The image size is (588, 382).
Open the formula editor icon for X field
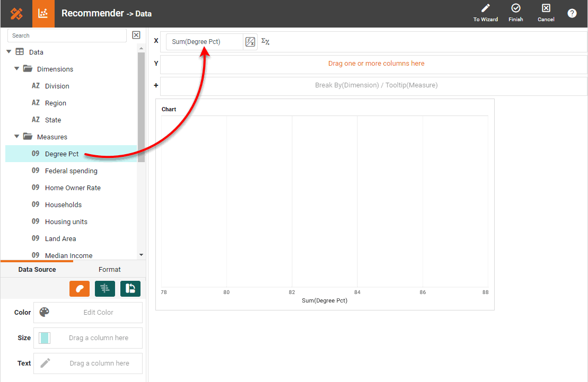coord(250,42)
